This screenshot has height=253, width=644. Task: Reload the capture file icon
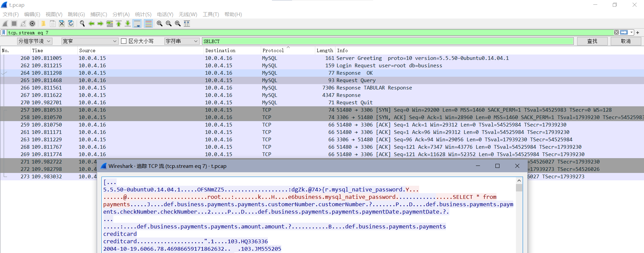[71, 24]
